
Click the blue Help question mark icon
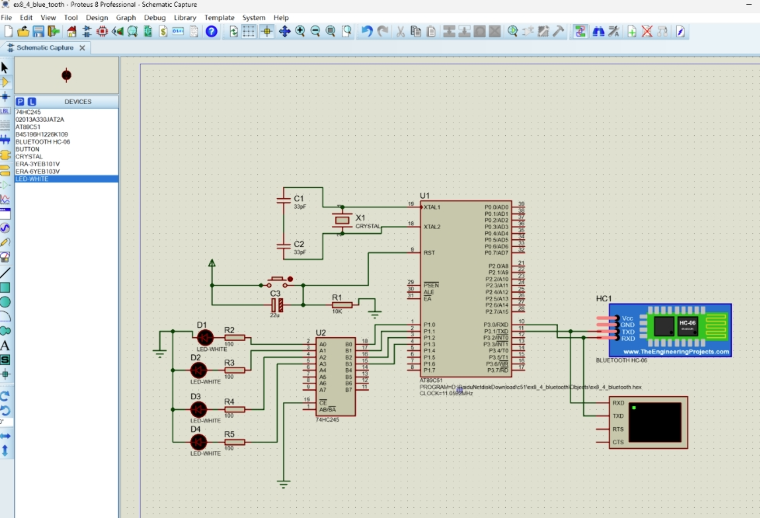(x=211, y=32)
